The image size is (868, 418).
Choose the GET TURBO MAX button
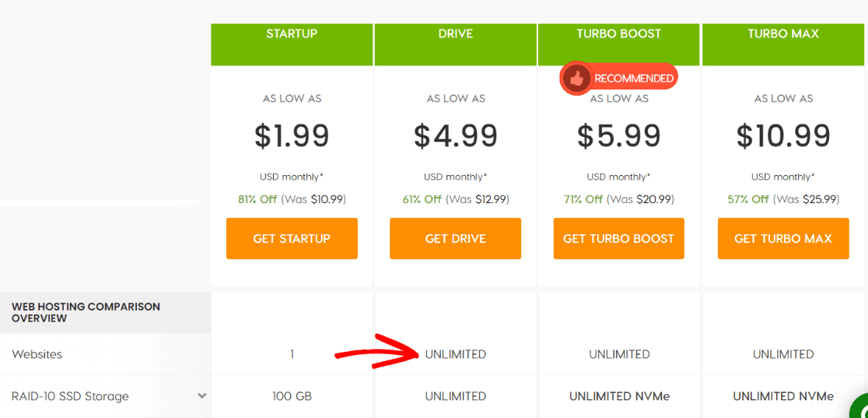tap(783, 238)
